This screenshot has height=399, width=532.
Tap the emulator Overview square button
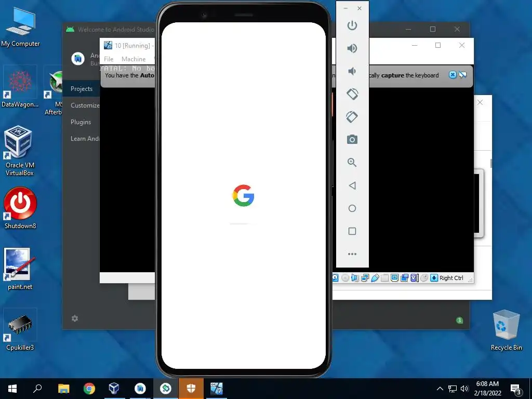(x=352, y=231)
